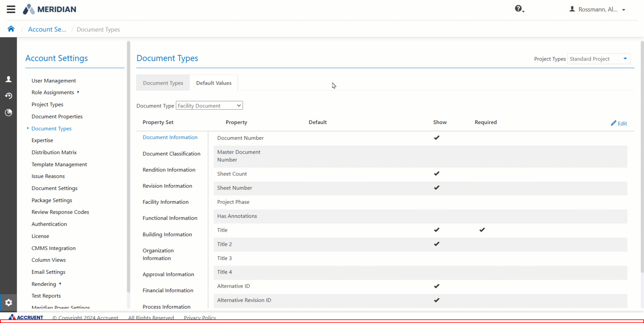
Task: Click the Edit pencil link
Action: pyautogui.click(x=619, y=123)
